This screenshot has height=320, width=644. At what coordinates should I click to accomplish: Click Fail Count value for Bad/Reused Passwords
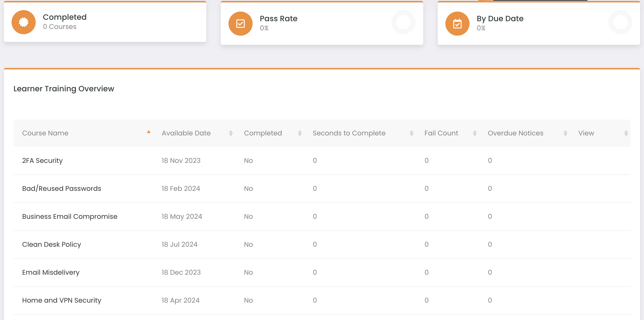pos(427,188)
